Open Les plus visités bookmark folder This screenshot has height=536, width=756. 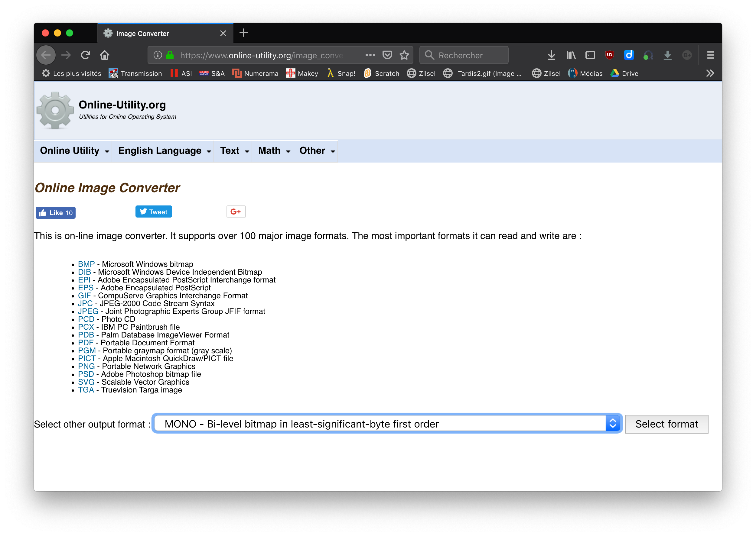point(72,73)
